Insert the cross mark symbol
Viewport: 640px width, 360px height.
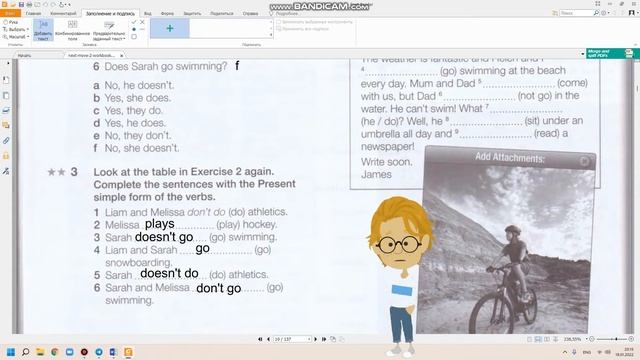(142, 22)
